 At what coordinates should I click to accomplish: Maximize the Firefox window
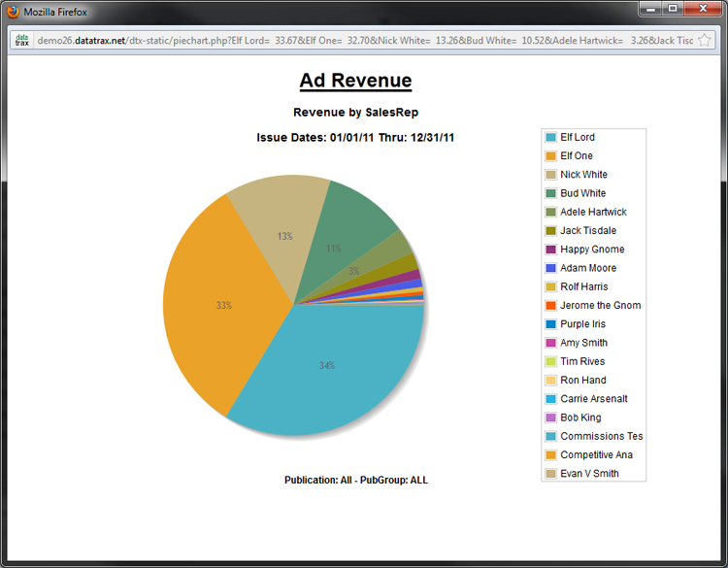point(673,9)
